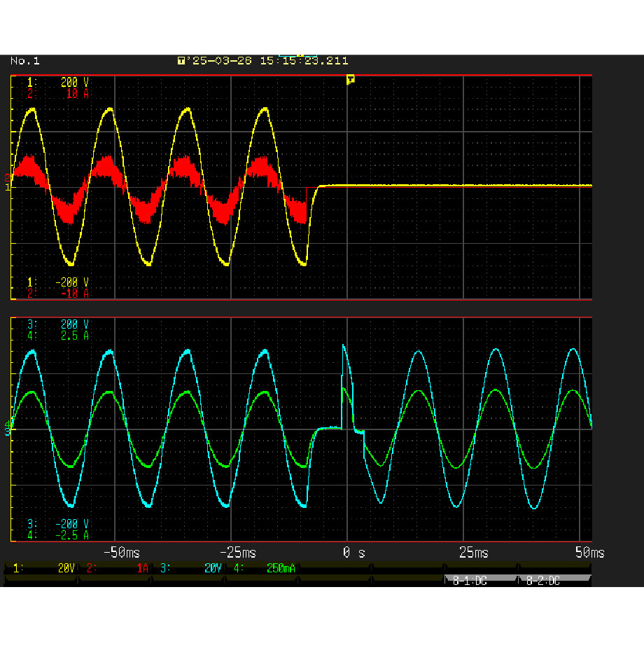Image resolution: width=644 pixels, height=648 pixels.
Task: Select the red channel 2 zero-level marker
Action: (8, 177)
